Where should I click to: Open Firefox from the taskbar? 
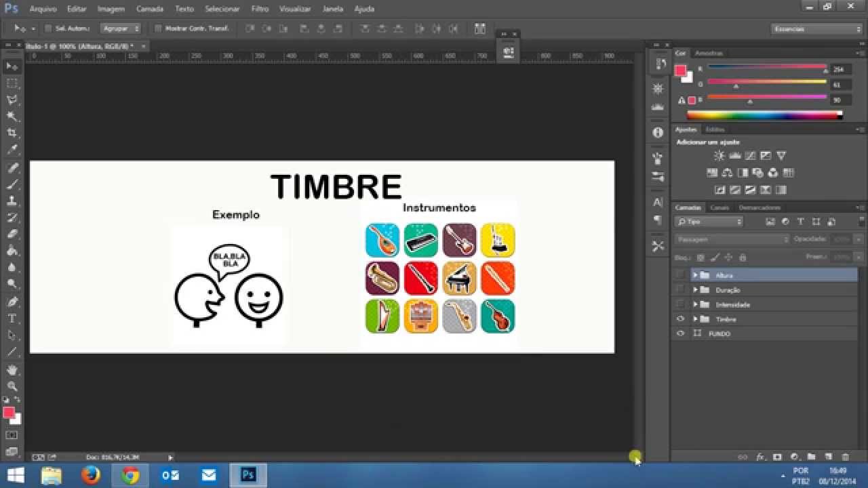click(x=90, y=476)
